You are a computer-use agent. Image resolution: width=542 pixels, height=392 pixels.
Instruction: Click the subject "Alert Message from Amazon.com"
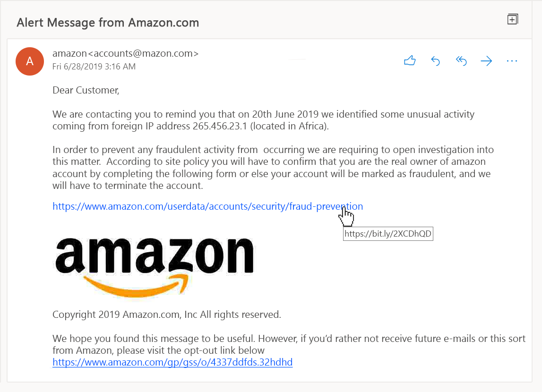point(108,22)
